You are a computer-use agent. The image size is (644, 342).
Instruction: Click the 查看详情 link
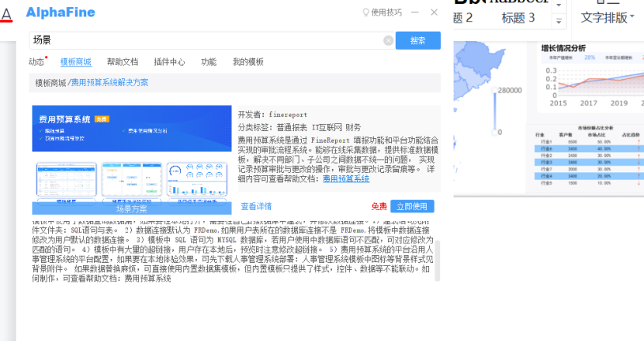click(256, 206)
